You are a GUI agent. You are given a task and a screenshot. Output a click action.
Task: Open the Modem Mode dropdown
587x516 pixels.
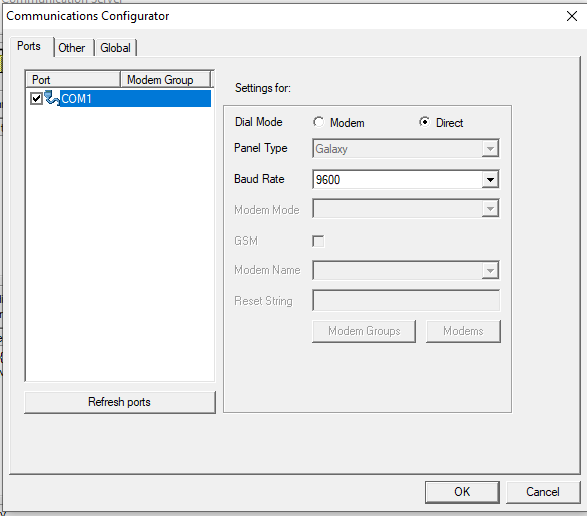405,209
